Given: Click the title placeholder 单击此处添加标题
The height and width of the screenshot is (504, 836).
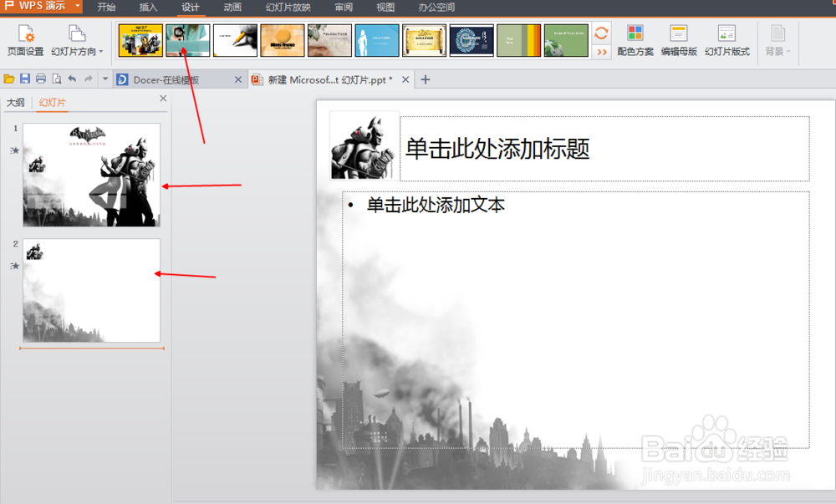Looking at the screenshot, I should (604, 149).
